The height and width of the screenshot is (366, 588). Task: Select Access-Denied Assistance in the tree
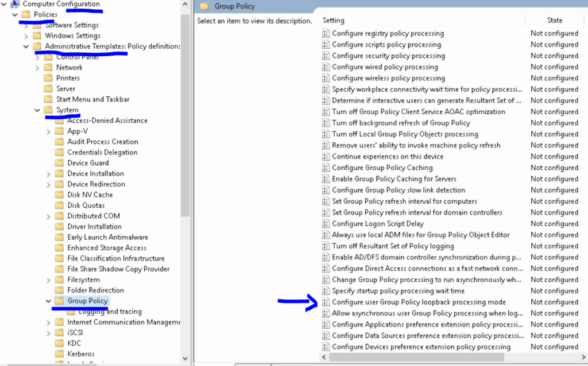pyautogui.click(x=107, y=120)
